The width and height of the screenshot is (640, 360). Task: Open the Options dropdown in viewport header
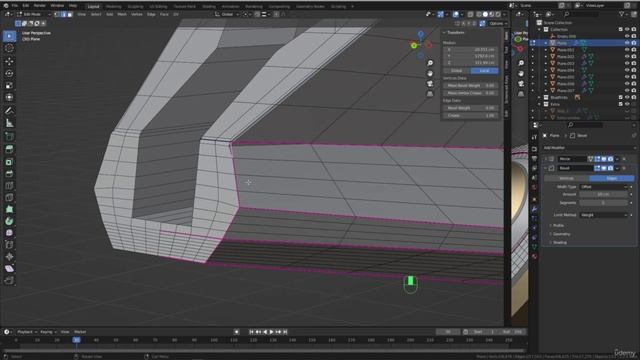click(498, 24)
